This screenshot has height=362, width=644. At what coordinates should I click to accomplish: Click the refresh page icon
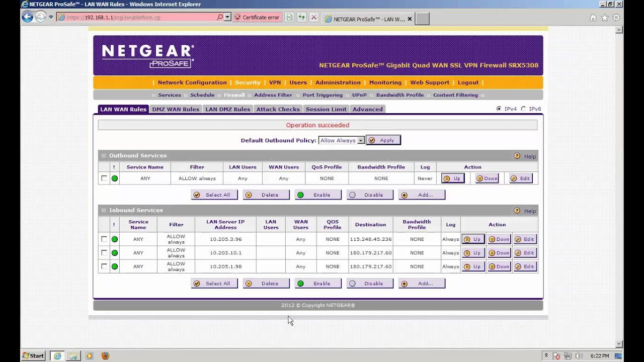tap(302, 17)
